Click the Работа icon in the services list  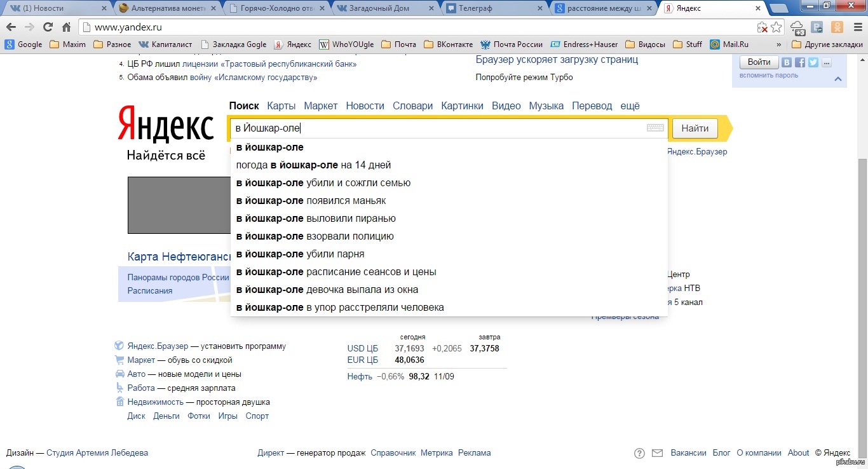coord(119,388)
